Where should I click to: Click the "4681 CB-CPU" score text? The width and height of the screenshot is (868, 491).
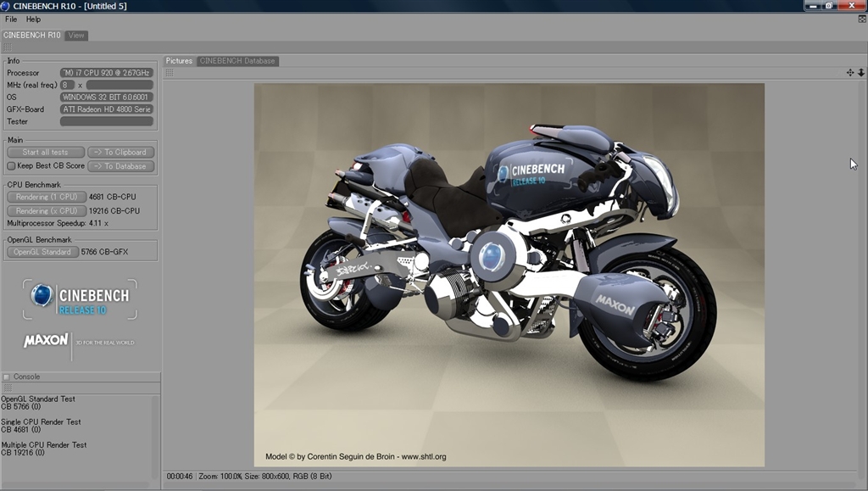coord(113,197)
